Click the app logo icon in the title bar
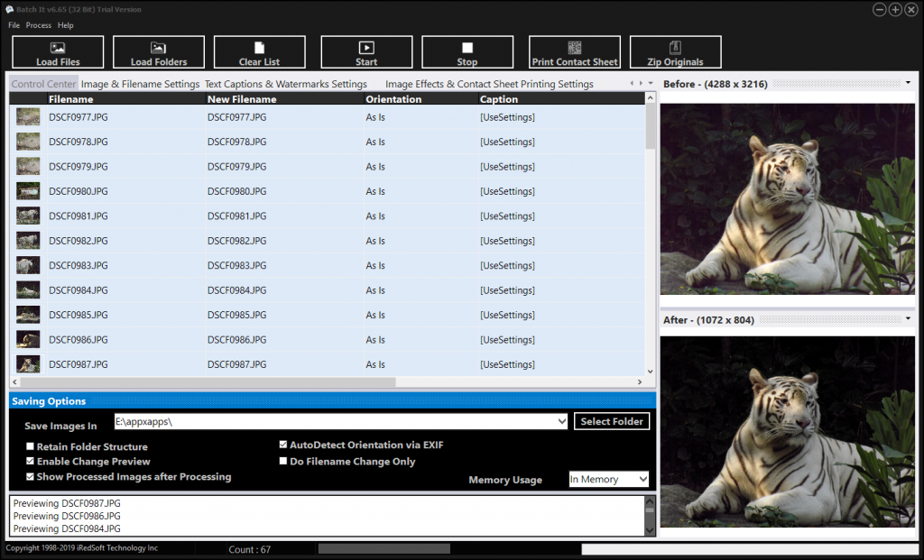 [x=9, y=9]
